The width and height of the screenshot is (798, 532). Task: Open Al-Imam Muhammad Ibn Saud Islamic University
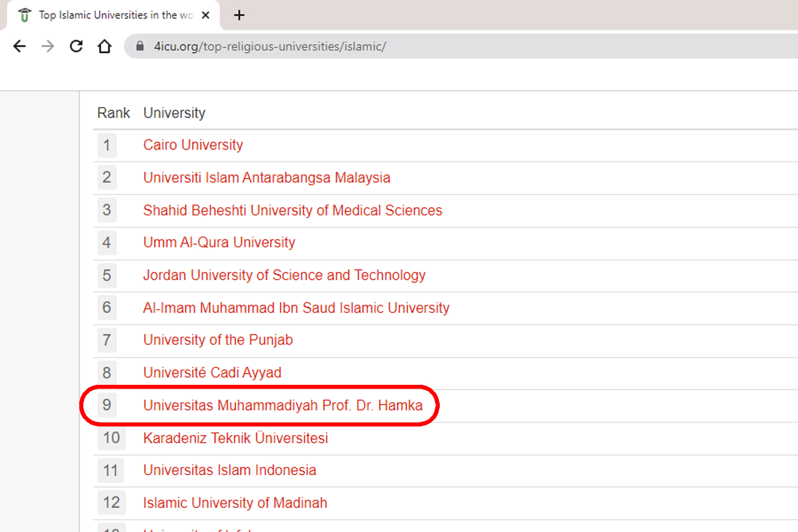pos(296,308)
